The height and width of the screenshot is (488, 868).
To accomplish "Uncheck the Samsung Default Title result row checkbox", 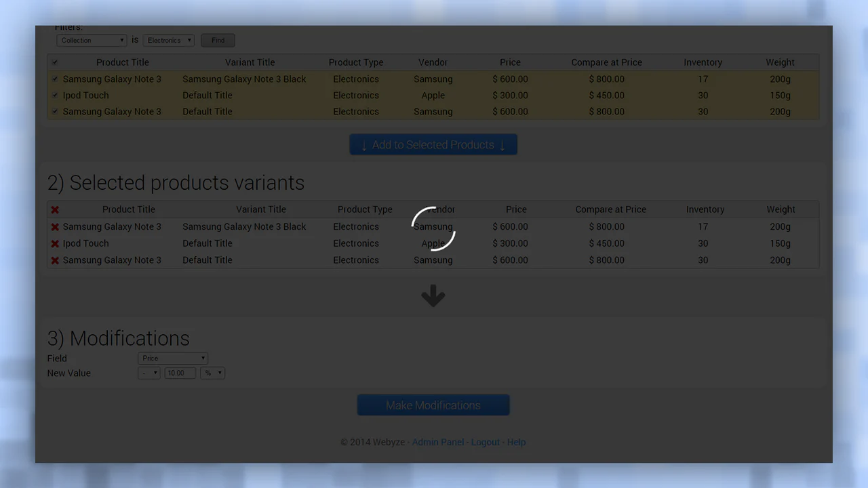I will pos(55,112).
